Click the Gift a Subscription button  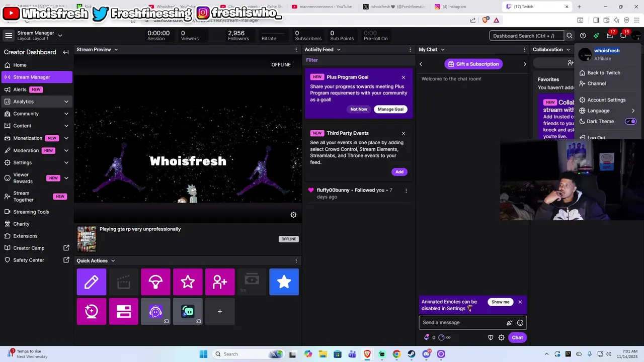click(473, 64)
